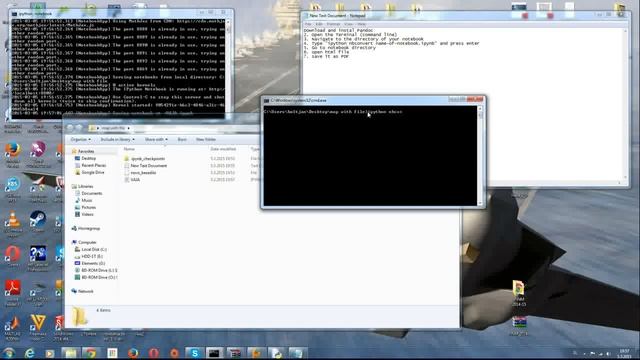Open VLC media player desktop shortcut
The width and height of the screenshot is (640, 360).
(x=13, y=220)
